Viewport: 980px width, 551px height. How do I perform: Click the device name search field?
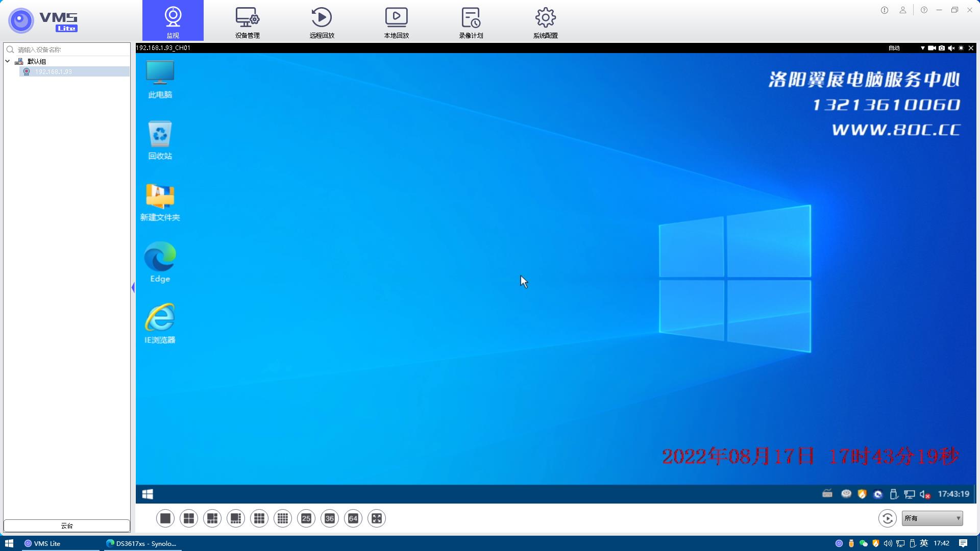tap(71, 49)
